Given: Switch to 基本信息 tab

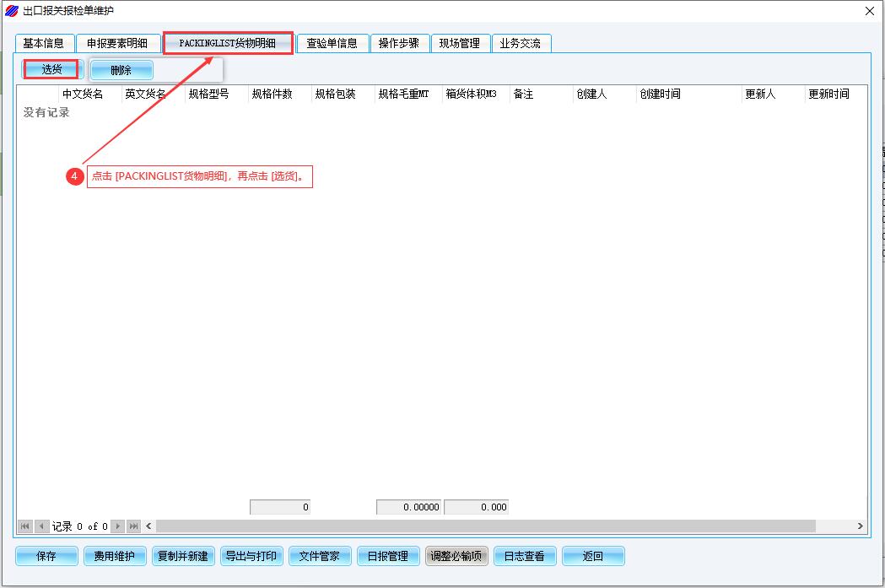Looking at the screenshot, I should click(44, 43).
